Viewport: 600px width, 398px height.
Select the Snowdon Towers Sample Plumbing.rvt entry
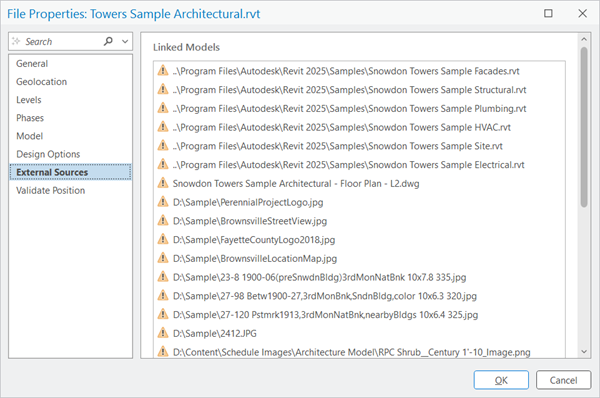click(349, 109)
